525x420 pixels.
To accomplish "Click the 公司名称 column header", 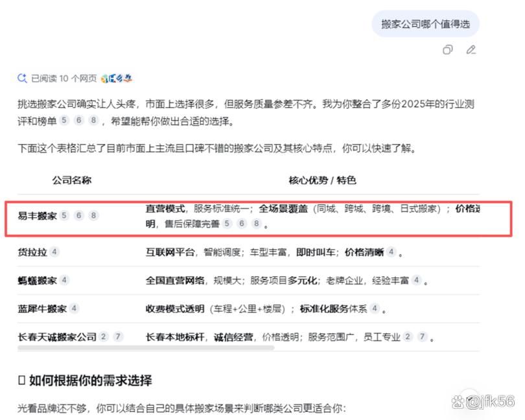I will point(72,180).
